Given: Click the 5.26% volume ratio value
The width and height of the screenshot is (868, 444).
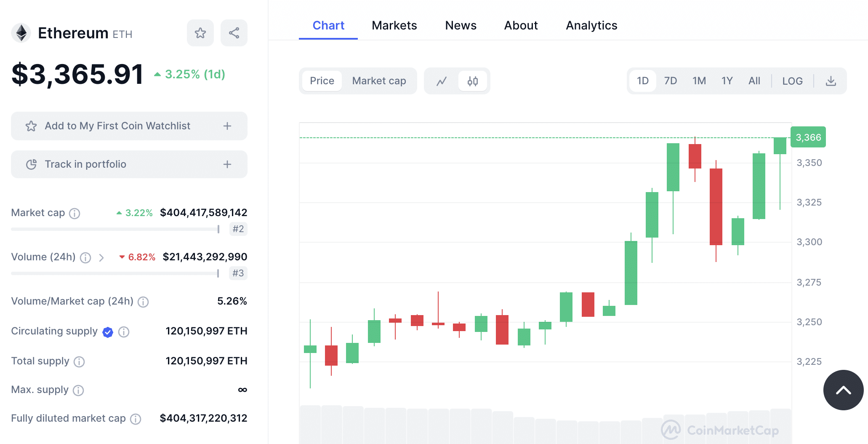Looking at the screenshot, I should coord(232,301).
